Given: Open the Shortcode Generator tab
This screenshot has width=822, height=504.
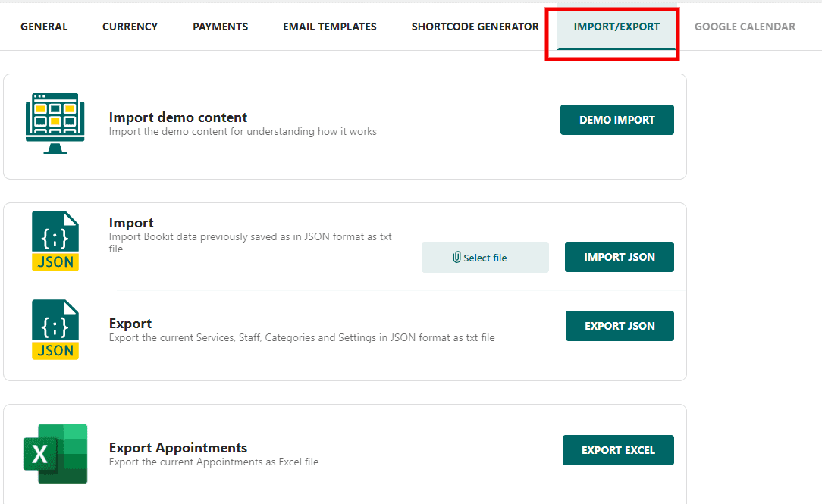Looking at the screenshot, I should click(x=475, y=27).
